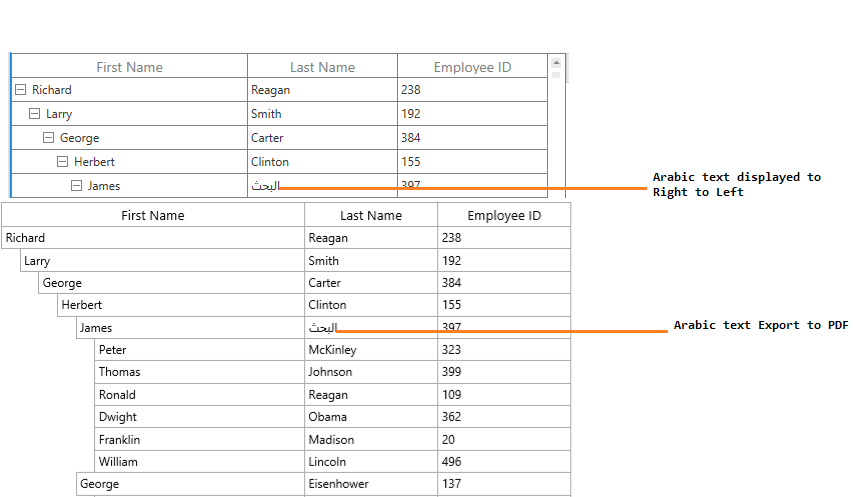The image size is (853, 497).
Task: Click Larry in PDF table
Action: click(162, 260)
